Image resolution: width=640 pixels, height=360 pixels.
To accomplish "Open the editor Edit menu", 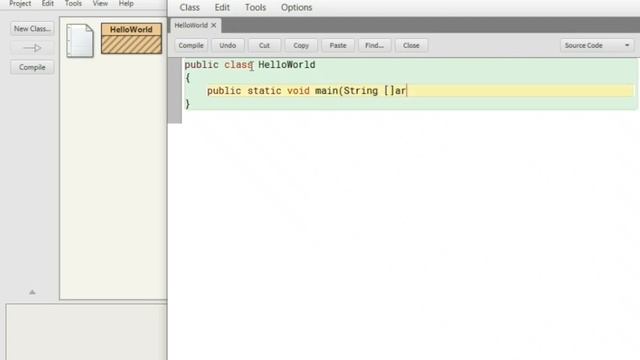I will pos(222,7).
